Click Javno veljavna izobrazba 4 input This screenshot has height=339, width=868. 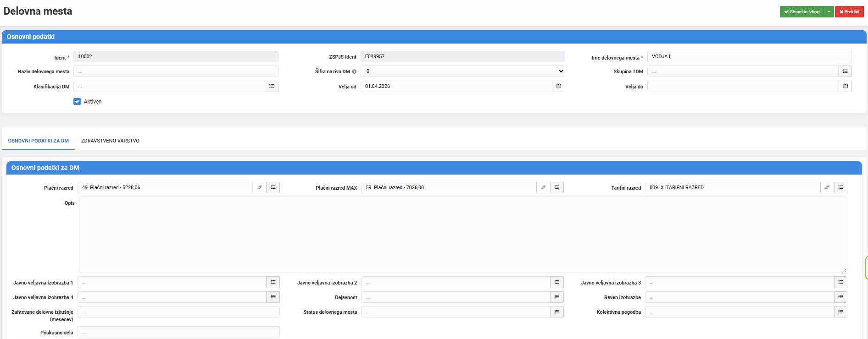pyautogui.click(x=172, y=297)
